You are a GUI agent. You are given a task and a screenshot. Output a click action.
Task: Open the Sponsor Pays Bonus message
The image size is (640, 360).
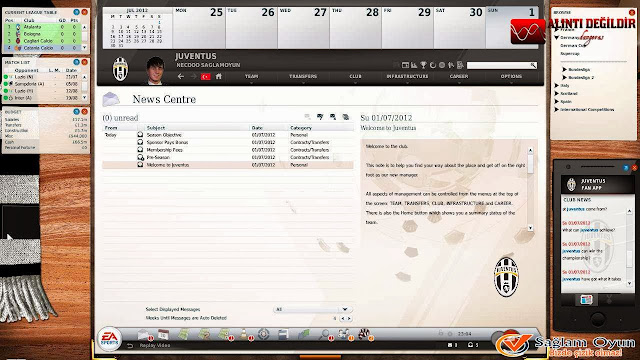(x=228, y=142)
